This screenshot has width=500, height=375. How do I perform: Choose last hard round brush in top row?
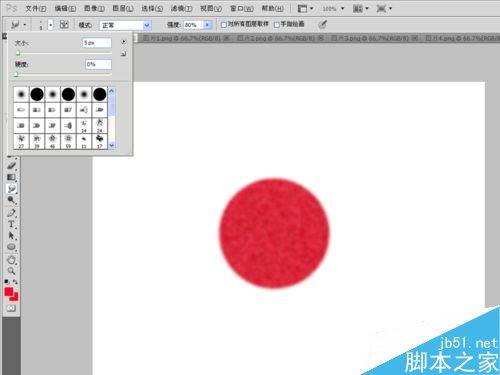click(99, 94)
